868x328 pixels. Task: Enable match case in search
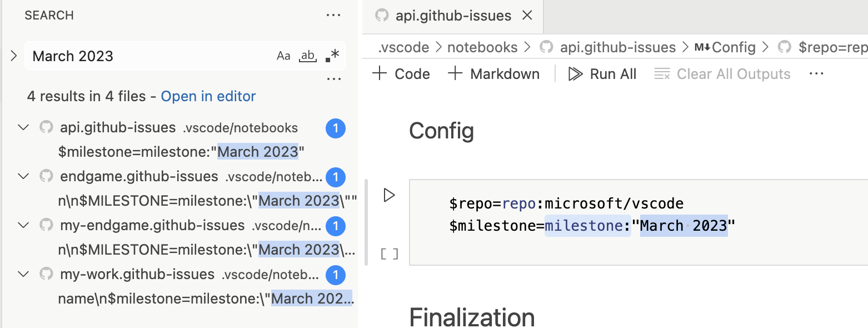point(284,55)
